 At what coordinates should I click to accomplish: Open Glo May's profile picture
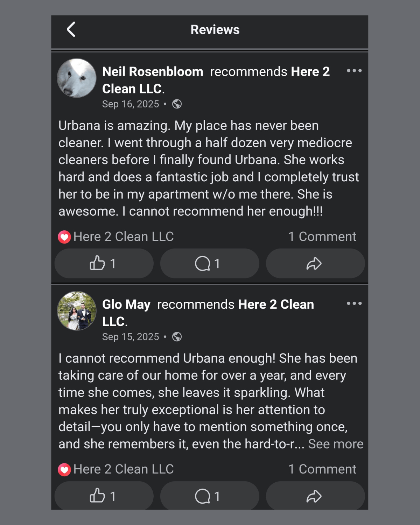(77, 311)
